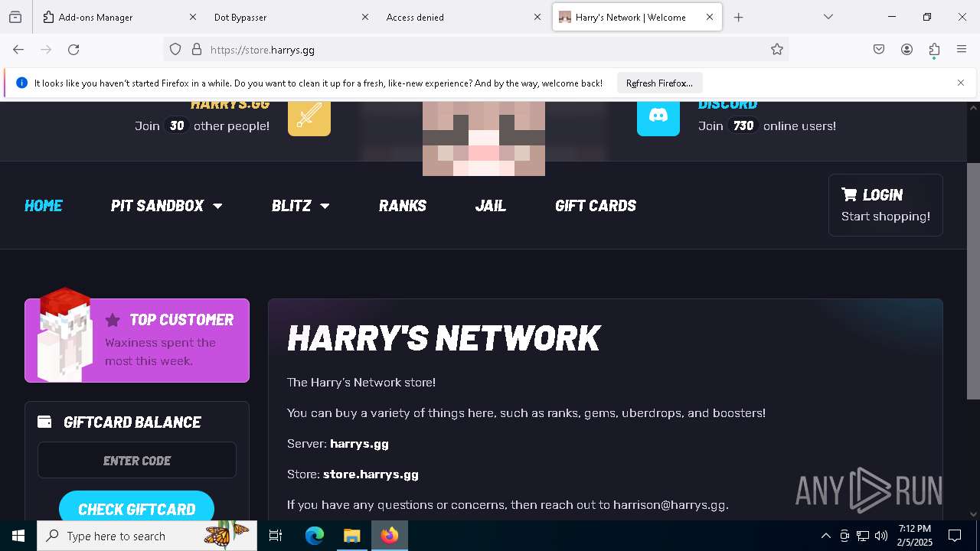Close the Dot Bypasser tab

tap(365, 17)
